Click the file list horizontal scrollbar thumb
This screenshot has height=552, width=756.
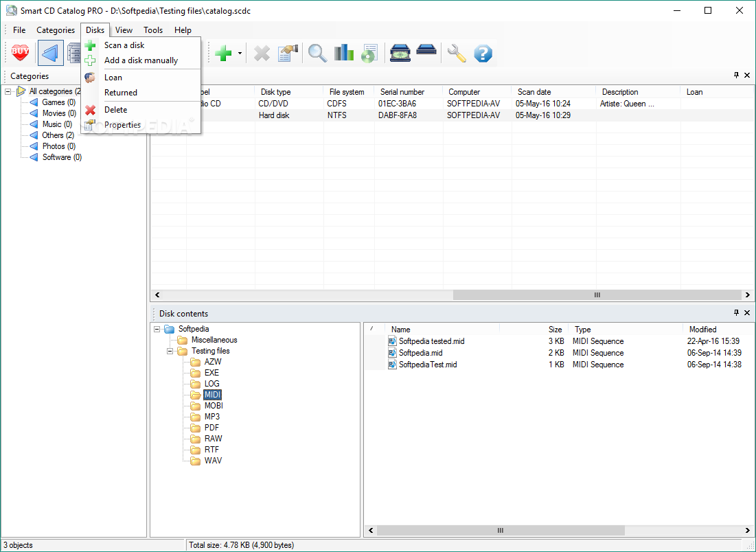click(x=501, y=530)
